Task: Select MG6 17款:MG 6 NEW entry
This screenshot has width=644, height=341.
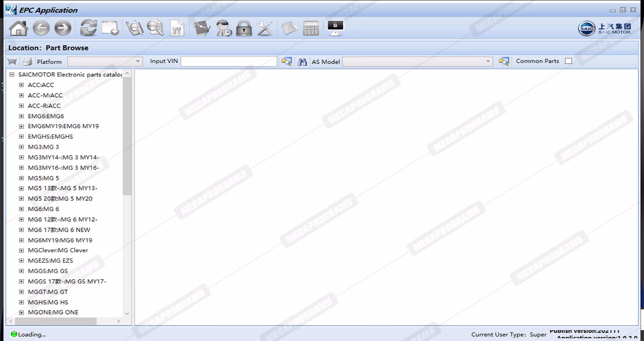Action: (59, 230)
